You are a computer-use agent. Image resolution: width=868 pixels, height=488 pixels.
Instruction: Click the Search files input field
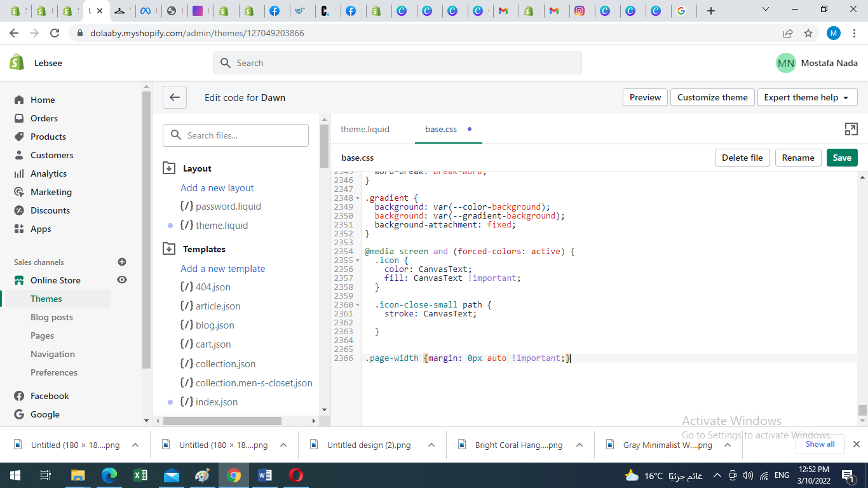(x=243, y=135)
